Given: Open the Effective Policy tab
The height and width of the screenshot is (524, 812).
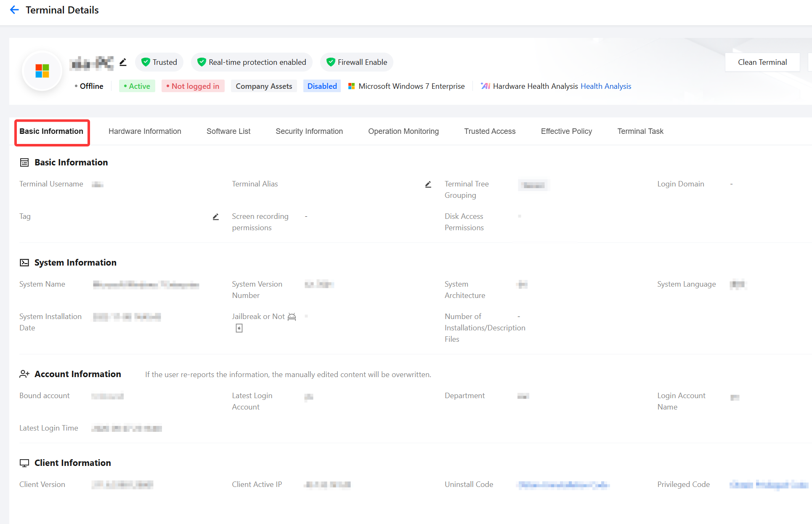Looking at the screenshot, I should click(x=566, y=131).
